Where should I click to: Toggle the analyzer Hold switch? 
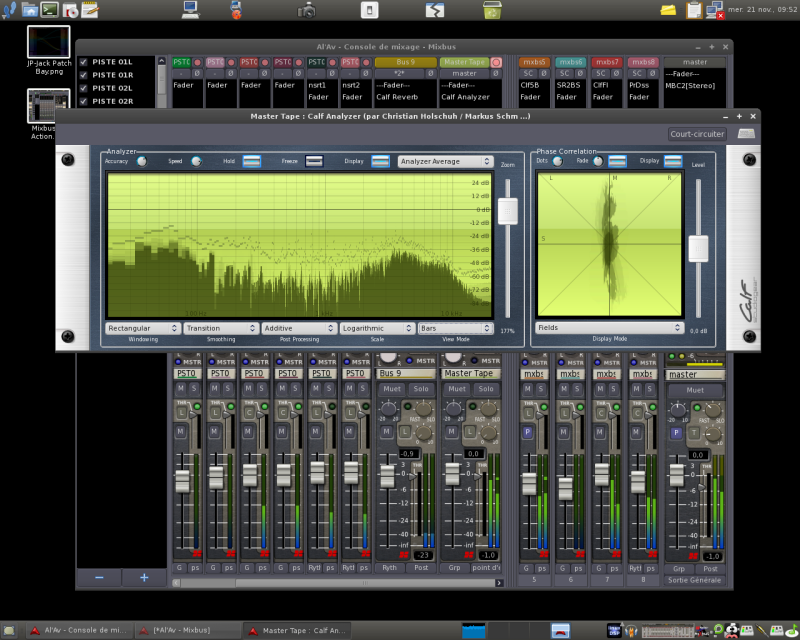pyautogui.click(x=251, y=161)
